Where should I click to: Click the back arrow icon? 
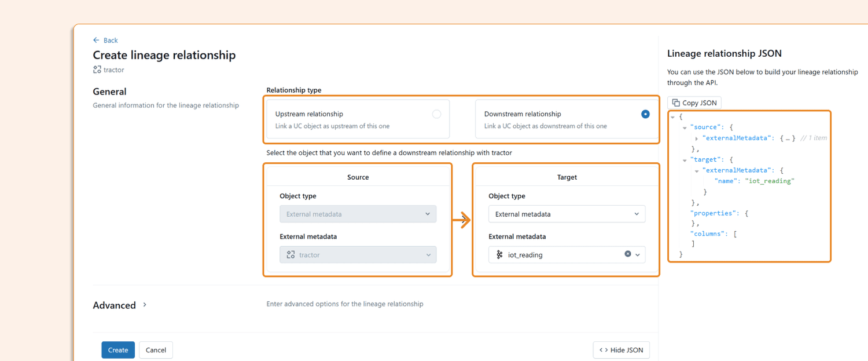click(x=95, y=40)
